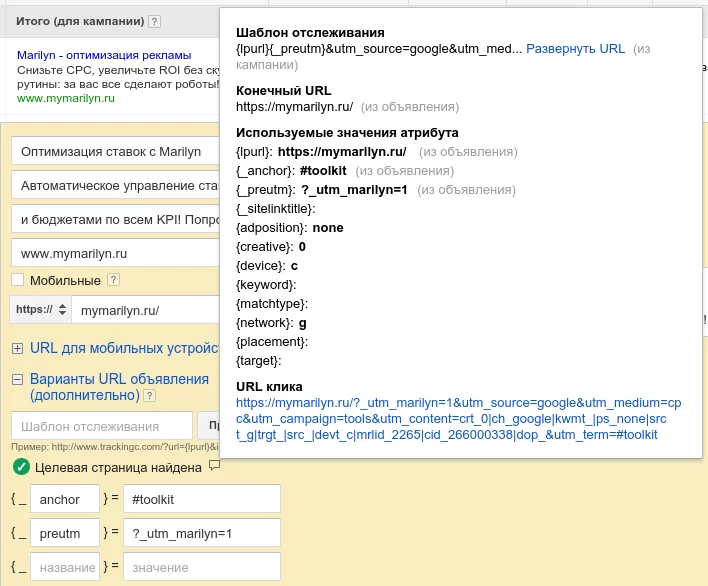Click Итого (для кампании) row label

pos(80,21)
